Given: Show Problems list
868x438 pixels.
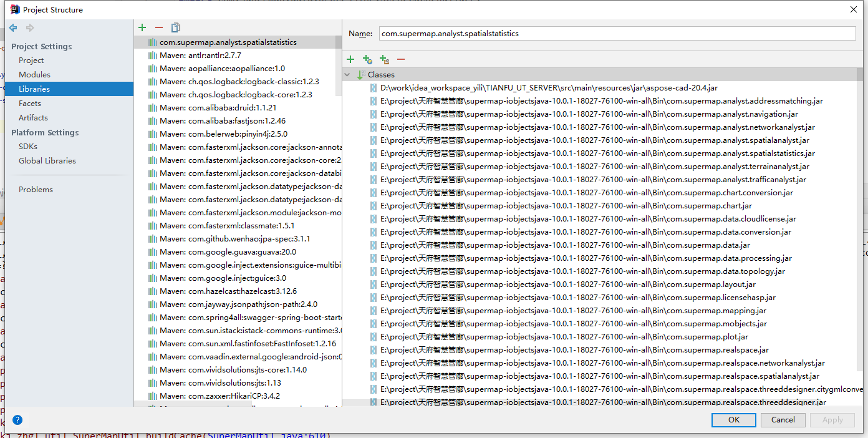Looking at the screenshot, I should pyautogui.click(x=36, y=190).
